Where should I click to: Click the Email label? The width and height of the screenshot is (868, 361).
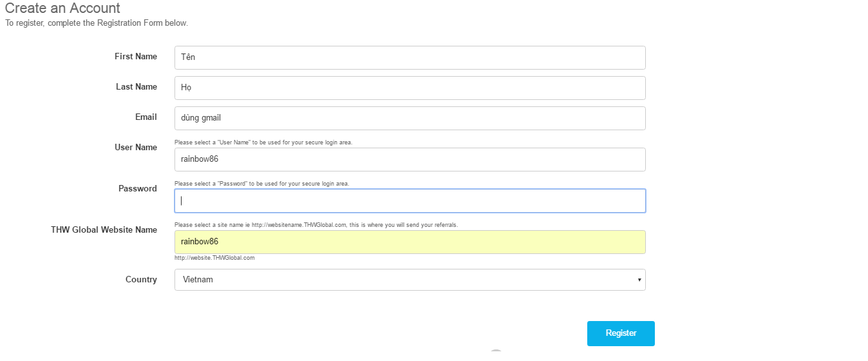(x=146, y=117)
